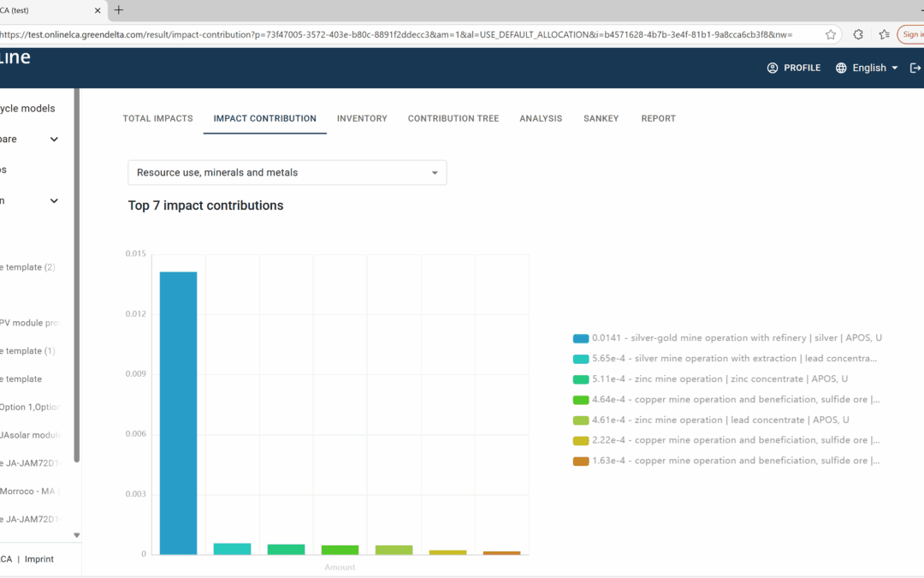Toggle the silver-gold mine operation legend swatch
The image size is (924, 578).
click(x=581, y=338)
